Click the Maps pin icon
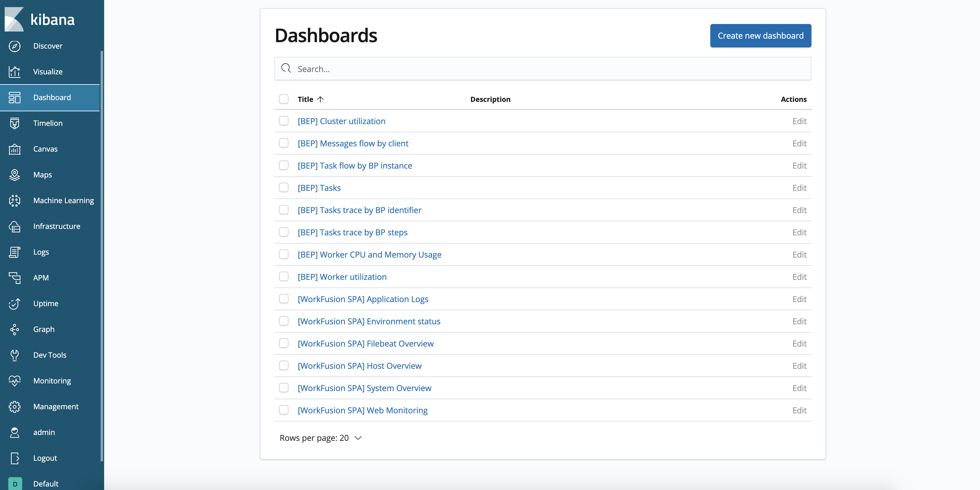The height and width of the screenshot is (490, 980). pyautogui.click(x=14, y=175)
